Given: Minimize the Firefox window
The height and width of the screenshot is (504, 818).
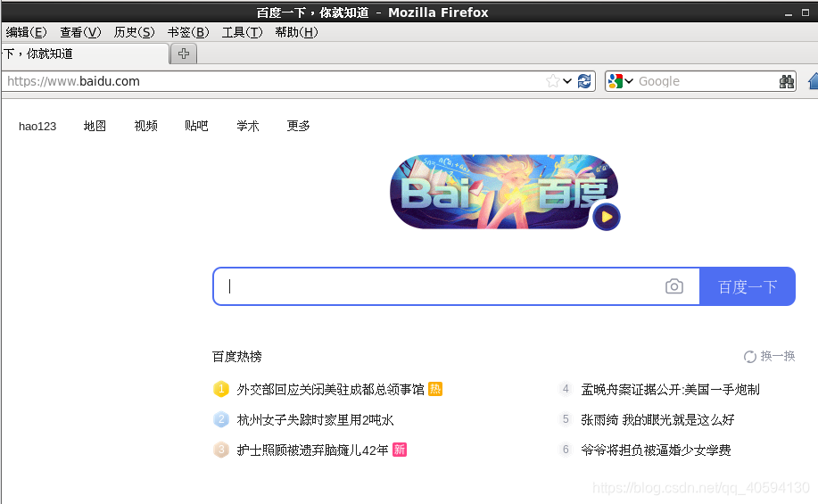Looking at the screenshot, I should point(789,13).
